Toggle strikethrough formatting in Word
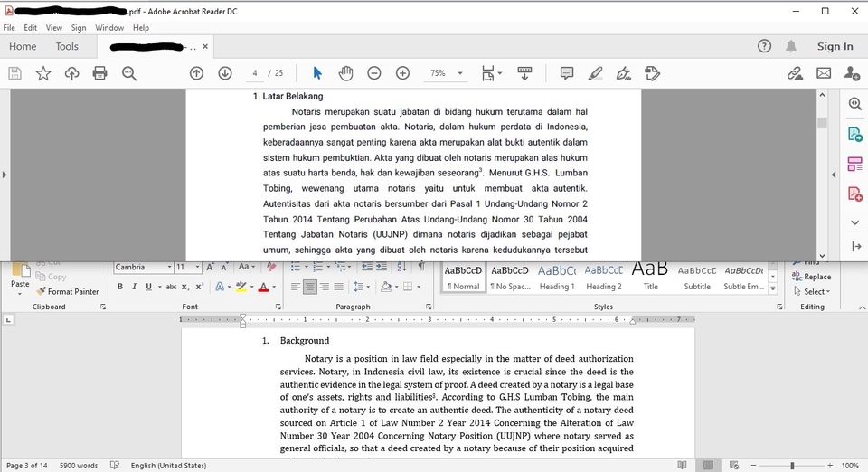The height and width of the screenshot is (472, 868). tap(171, 287)
